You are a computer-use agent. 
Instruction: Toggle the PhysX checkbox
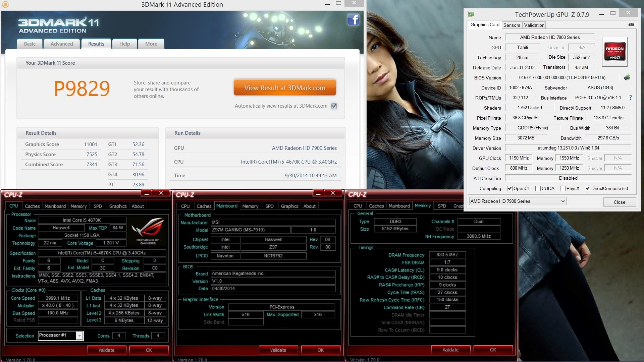click(563, 188)
